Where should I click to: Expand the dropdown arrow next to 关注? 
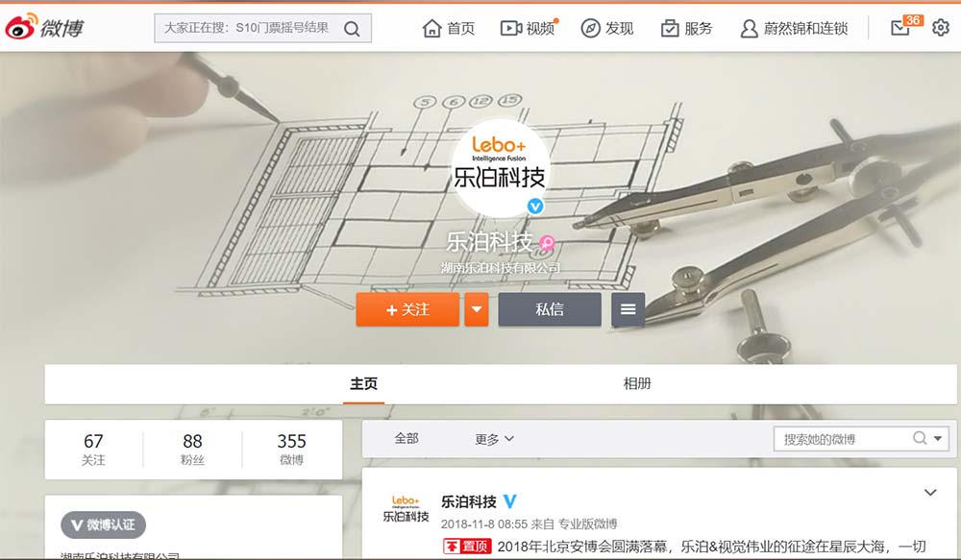tap(477, 309)
